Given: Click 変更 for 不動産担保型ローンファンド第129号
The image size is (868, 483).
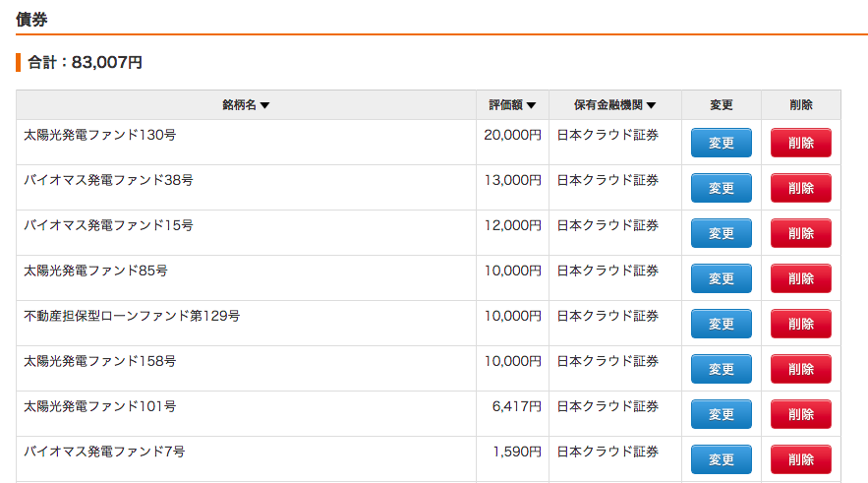Looking at the screenshot, I should [x=722, y=324].
